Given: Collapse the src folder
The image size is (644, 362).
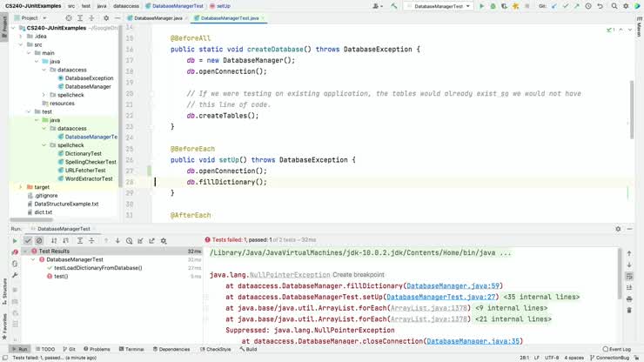Looking at the screenshot, I should click(21, 44).
